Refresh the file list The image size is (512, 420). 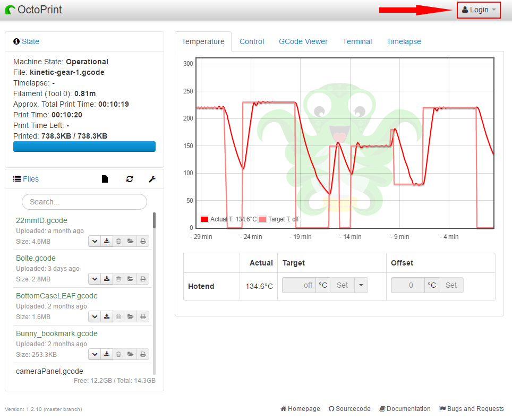coord(130,179)
